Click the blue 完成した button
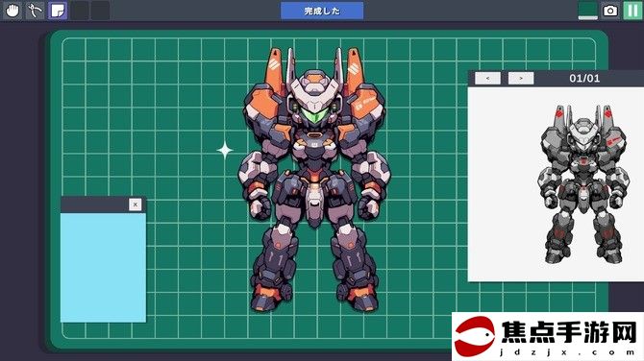 (x=322, y=12)
